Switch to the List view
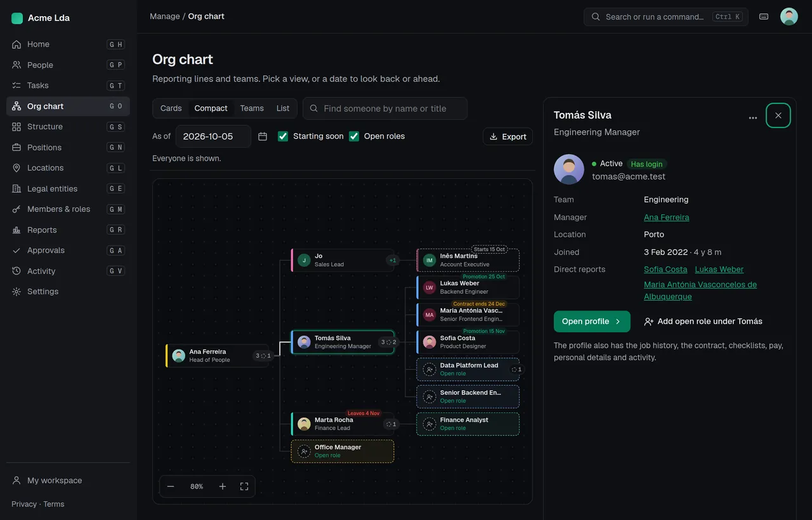 point(283,108)
